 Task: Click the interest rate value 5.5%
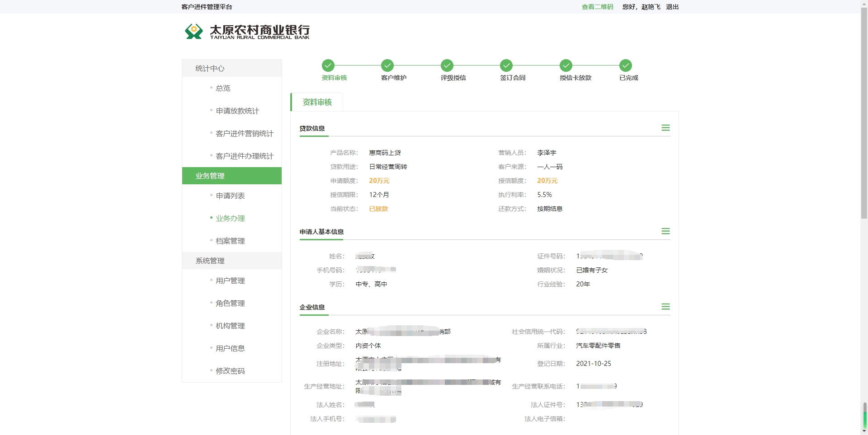pos(544,195)
